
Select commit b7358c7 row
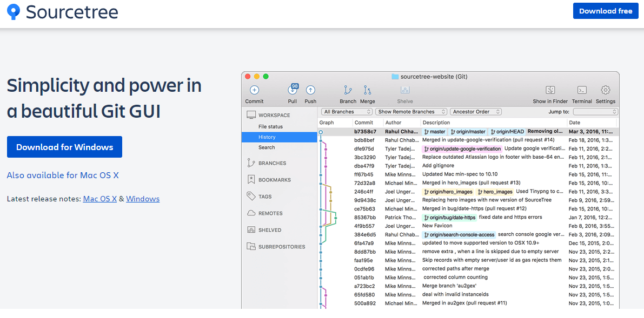468,132
